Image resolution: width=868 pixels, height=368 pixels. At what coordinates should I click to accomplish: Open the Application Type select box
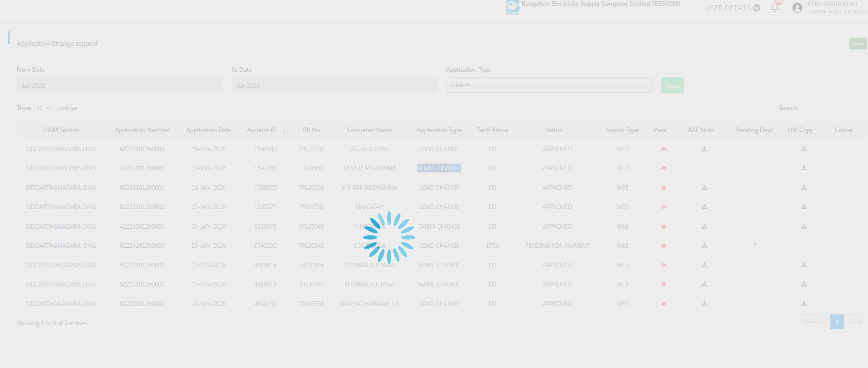tap(548, 85)
